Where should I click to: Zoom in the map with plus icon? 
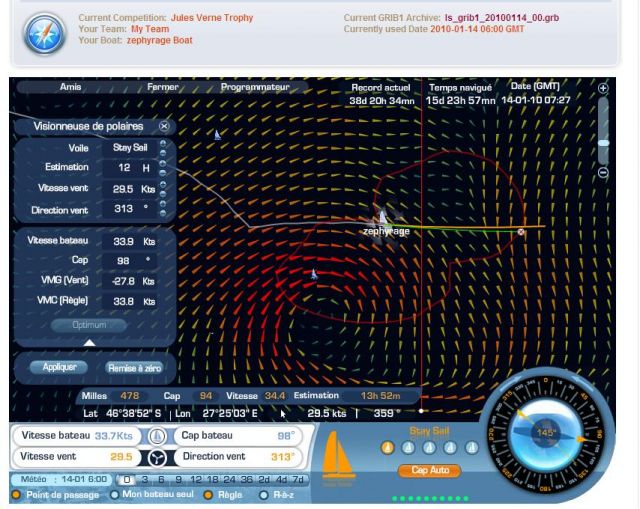coord(603,88)
